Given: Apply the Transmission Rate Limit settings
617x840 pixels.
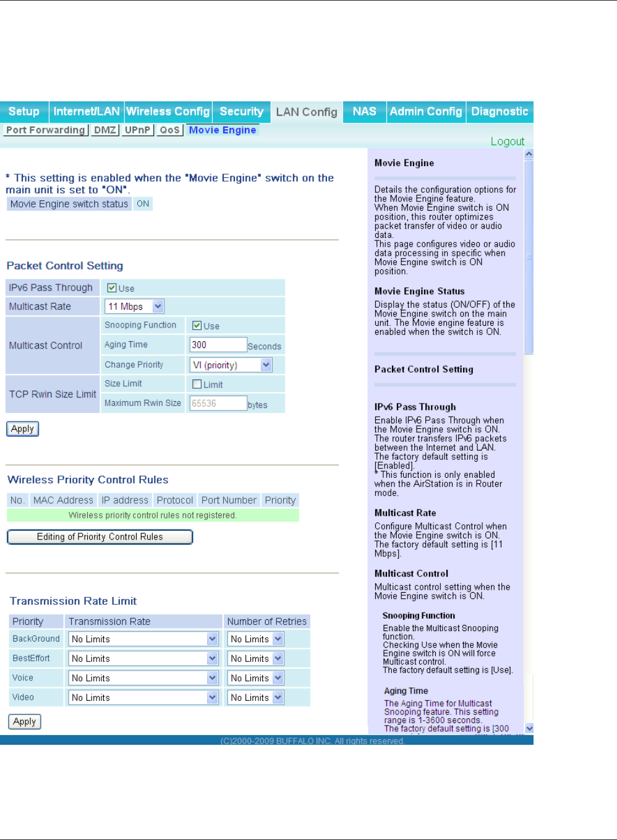Looking at the screenshot, I should click(x=25, y=722).
